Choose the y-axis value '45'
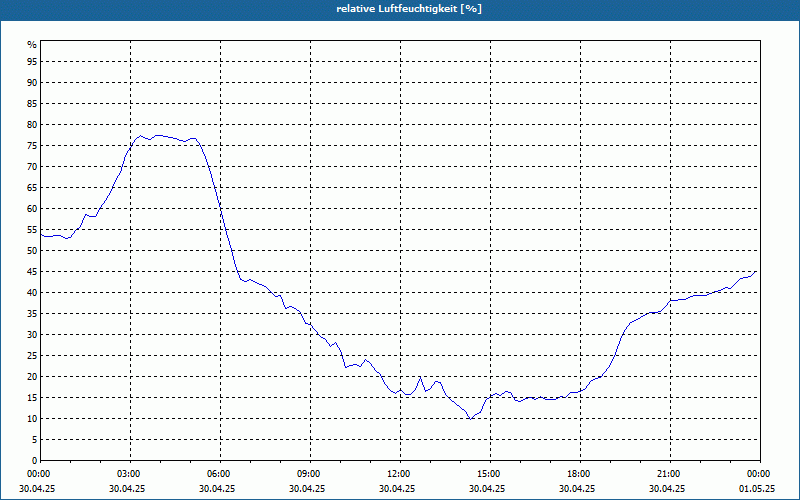The image size is (800, 500). (32, 272)
